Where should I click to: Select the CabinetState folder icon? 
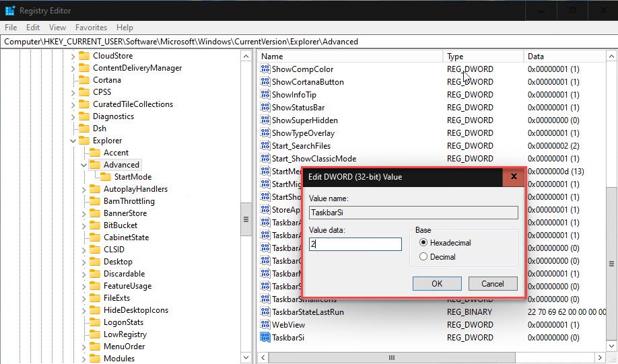[x=95, y=238]
